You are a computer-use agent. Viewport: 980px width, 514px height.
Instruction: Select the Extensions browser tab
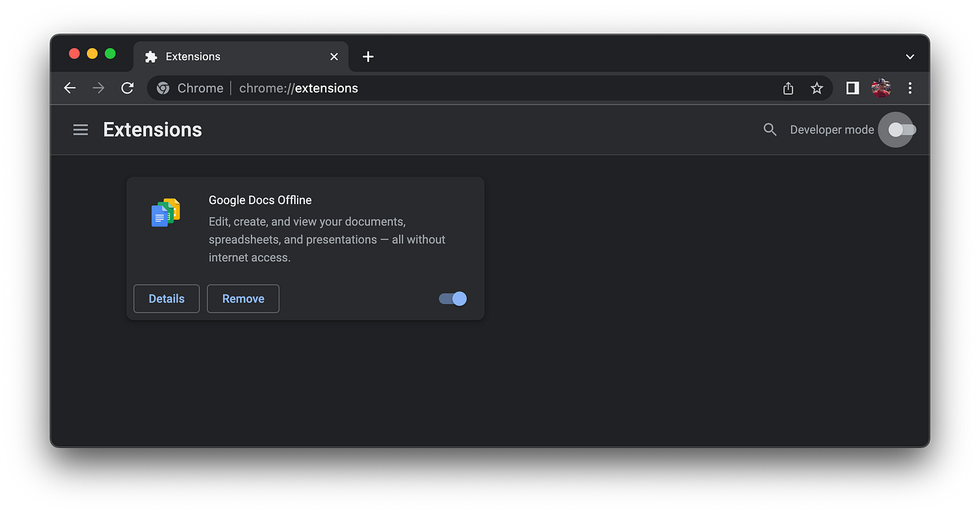click(x=241, y=57)
